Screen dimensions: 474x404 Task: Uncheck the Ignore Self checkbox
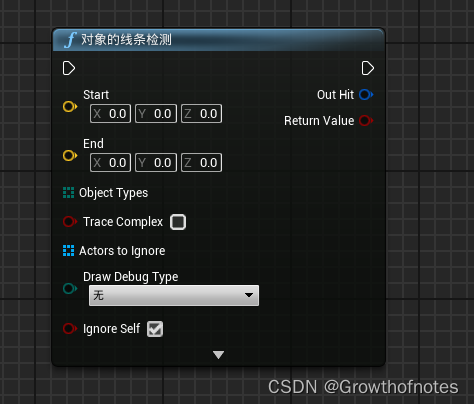click(x=155, y=329)
